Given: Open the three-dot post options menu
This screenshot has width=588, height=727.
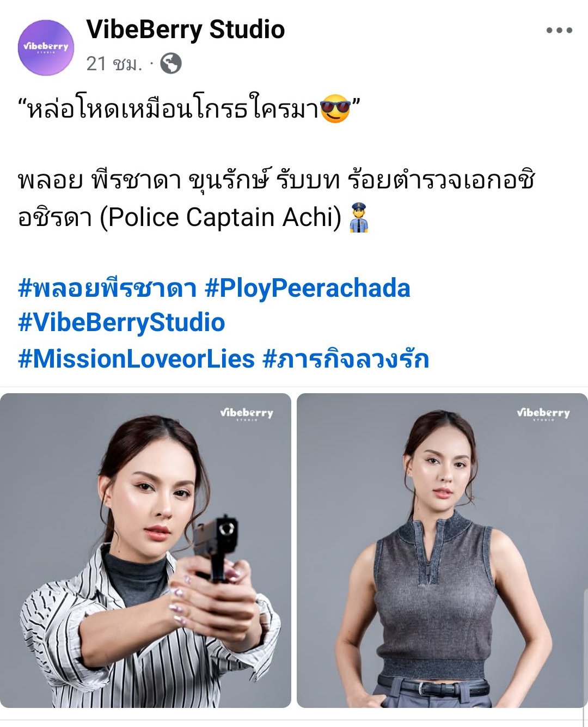Looking at the screenshot, I should (x=559, y=30).
